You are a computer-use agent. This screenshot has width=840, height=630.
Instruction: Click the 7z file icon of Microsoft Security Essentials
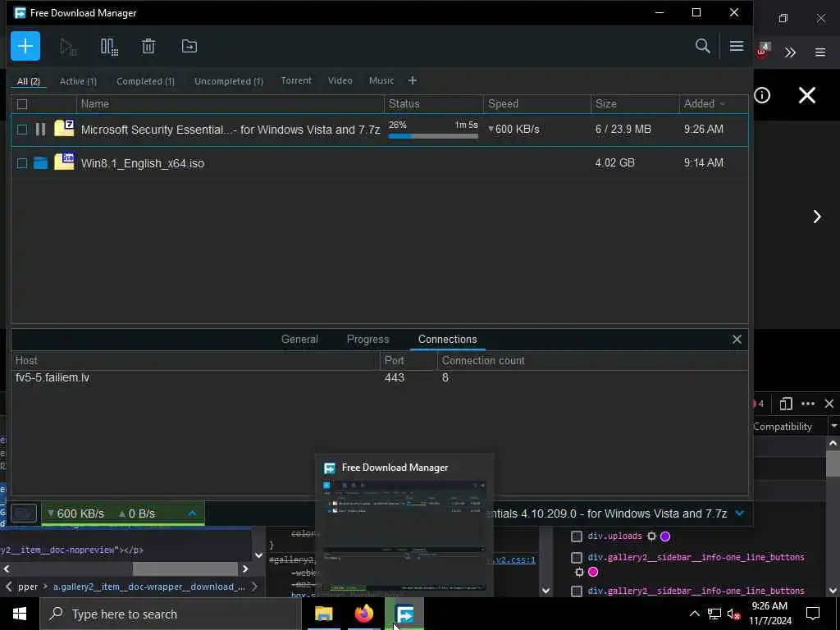[64, 129]
